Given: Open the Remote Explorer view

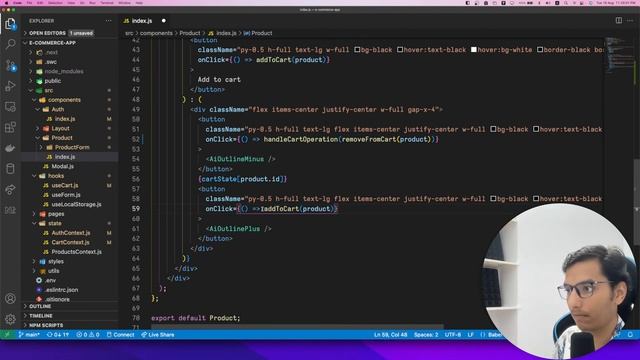Looking at the screenshot, I should [10, 107].
